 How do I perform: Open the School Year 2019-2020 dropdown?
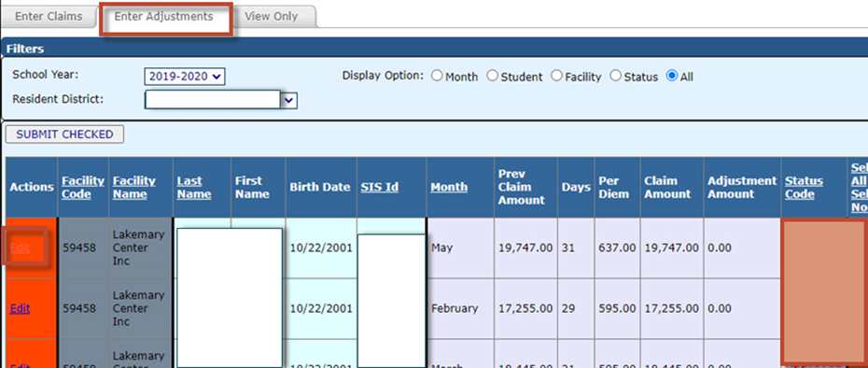(185, 77)
